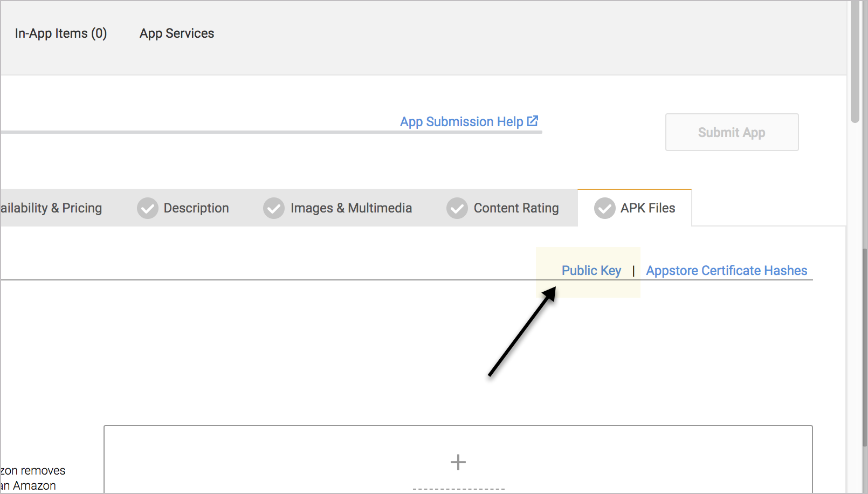Click the external link icon beside App Submission Help
868x494 pixels.
[x=532, y=121]
